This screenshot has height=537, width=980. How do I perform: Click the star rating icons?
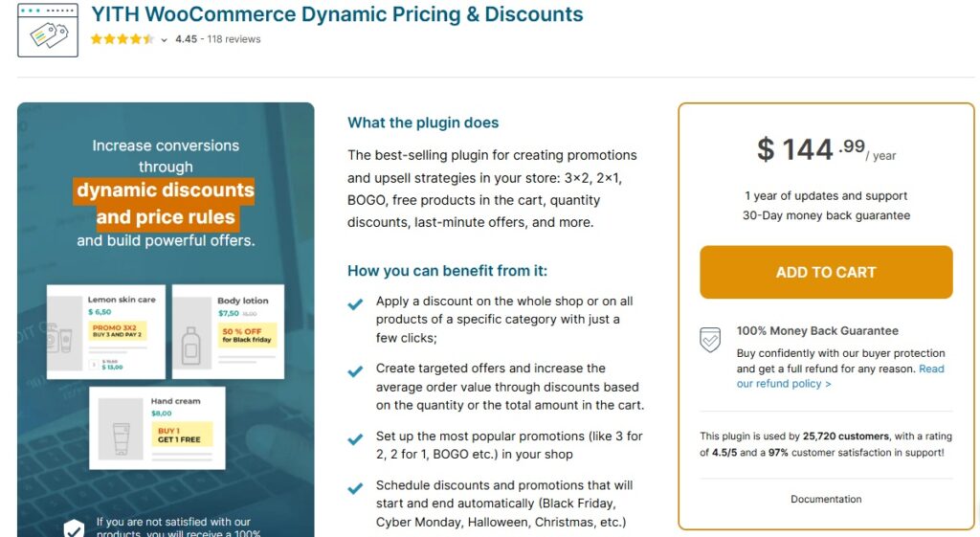[122, 39]
